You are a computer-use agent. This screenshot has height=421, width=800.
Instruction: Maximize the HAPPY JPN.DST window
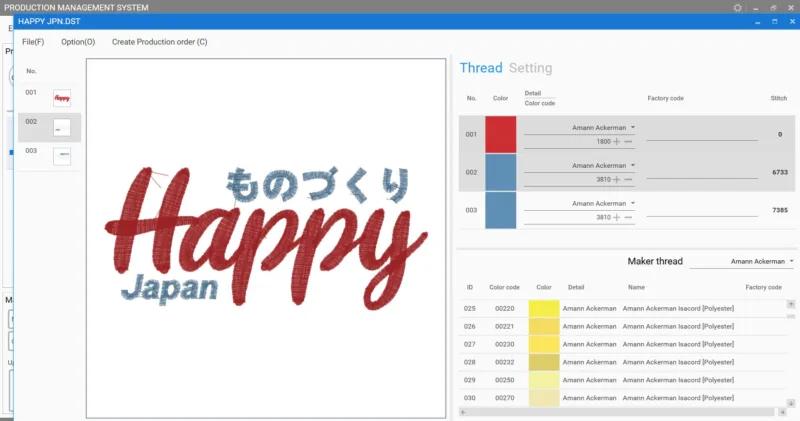(774, 22)
